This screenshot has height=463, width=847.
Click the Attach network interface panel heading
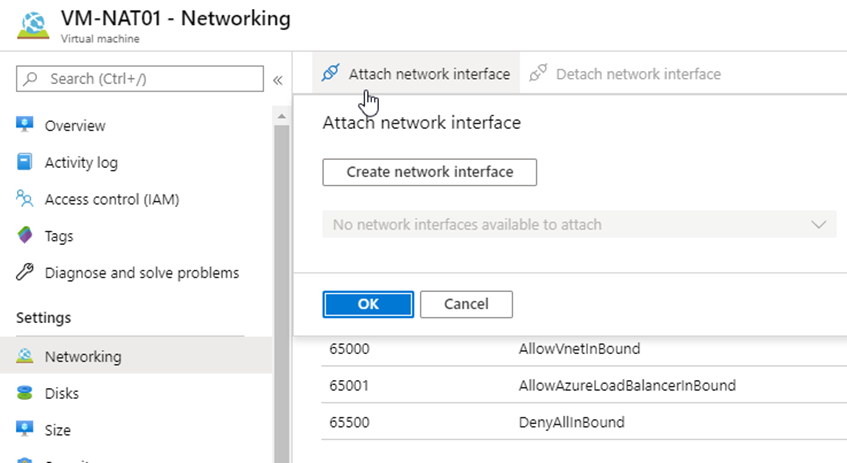tap(421, 123)
